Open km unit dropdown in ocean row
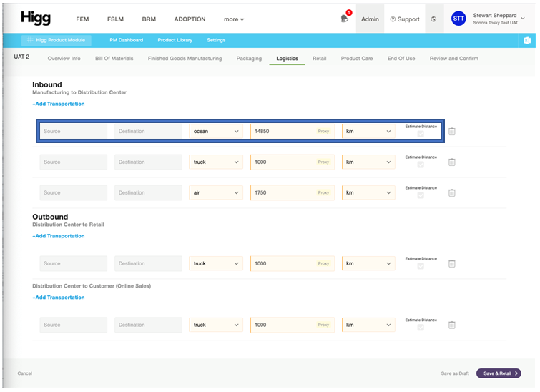Image resolution: width=540 pixels, height=392 pixels. point(368,131)
